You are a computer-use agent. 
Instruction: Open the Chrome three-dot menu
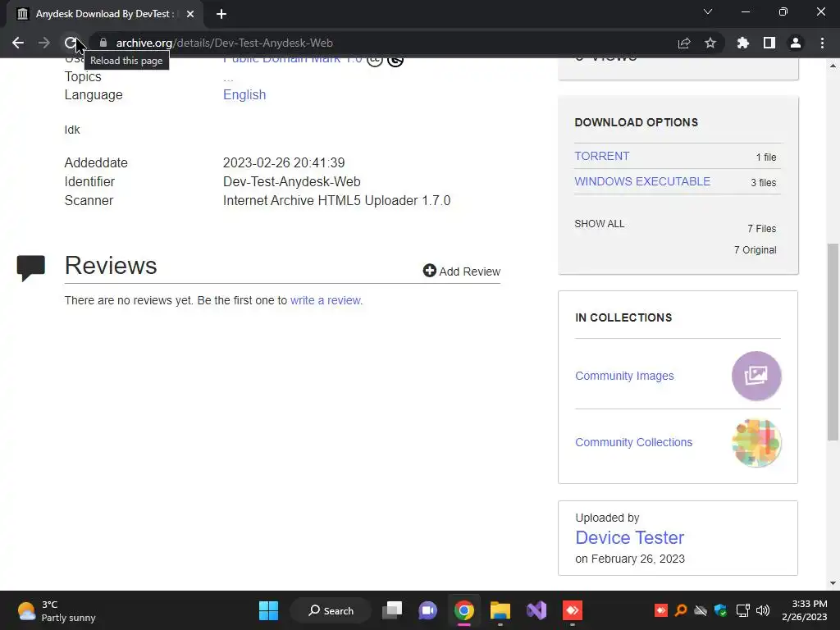(x=822, y=43)
